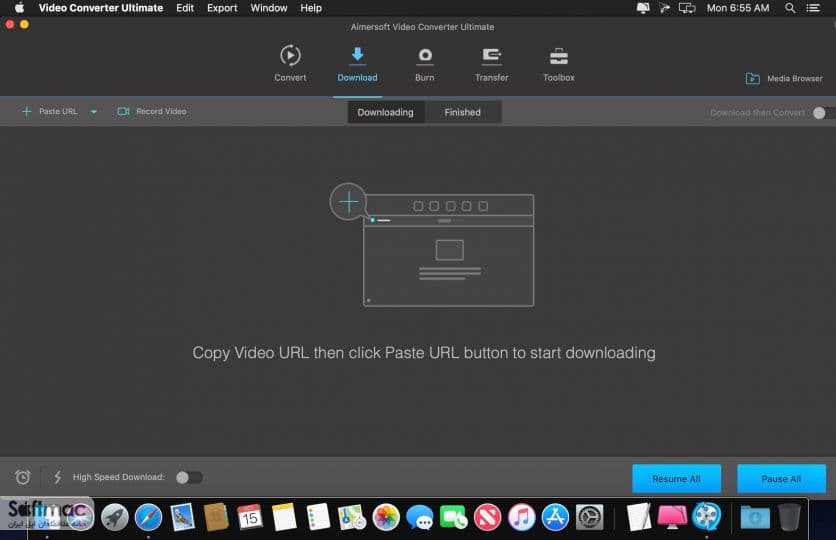Open App Store from the Dock

(555, 517)
